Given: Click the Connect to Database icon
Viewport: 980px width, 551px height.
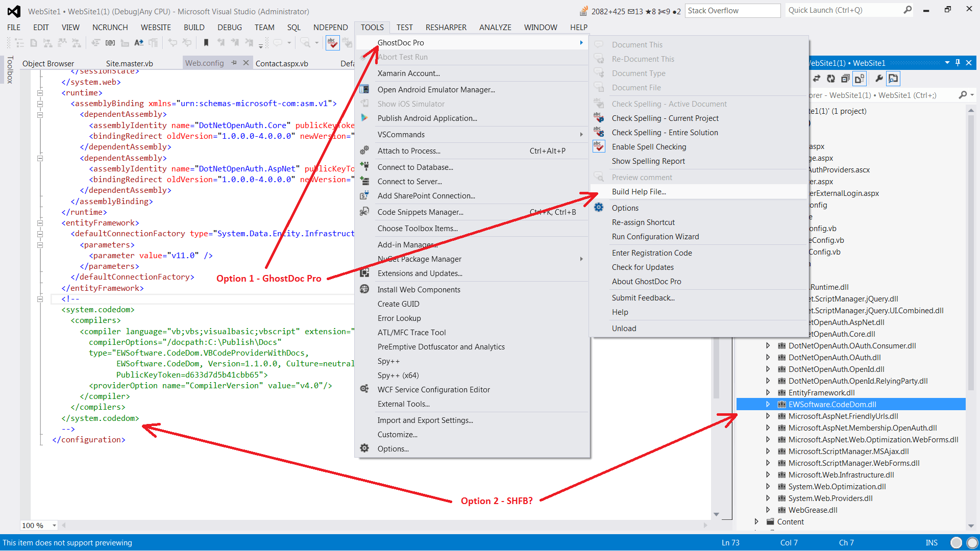Looking at the screenshot, I should (x=364, y=167).
